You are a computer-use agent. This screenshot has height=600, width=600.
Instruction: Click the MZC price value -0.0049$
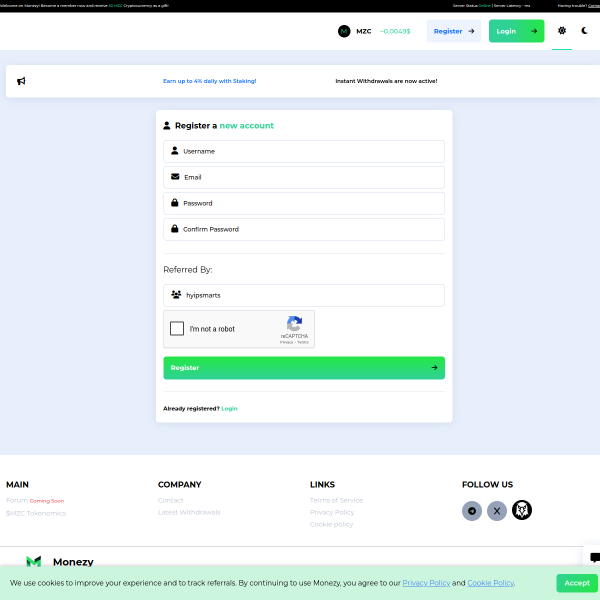pyautogui.click(x=395, y=31)
